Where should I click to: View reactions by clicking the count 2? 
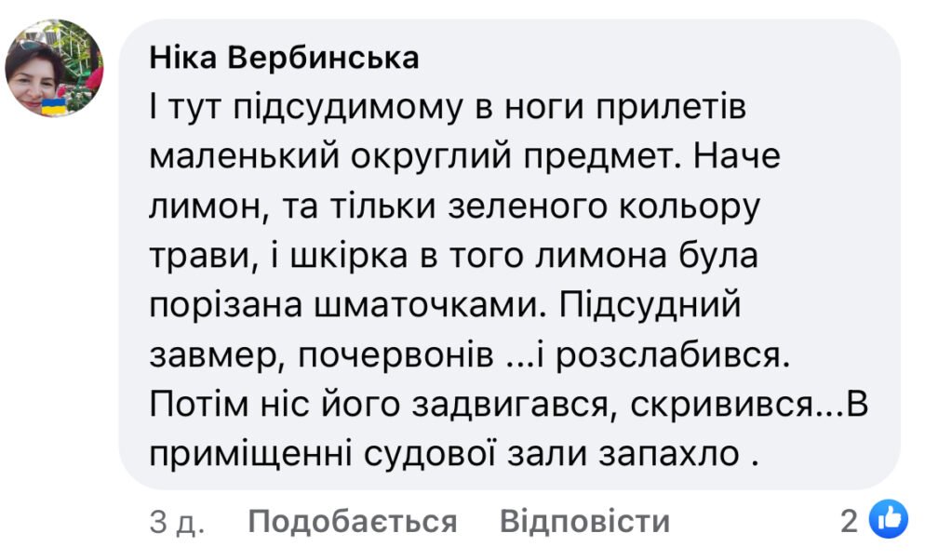coord(848,522)
